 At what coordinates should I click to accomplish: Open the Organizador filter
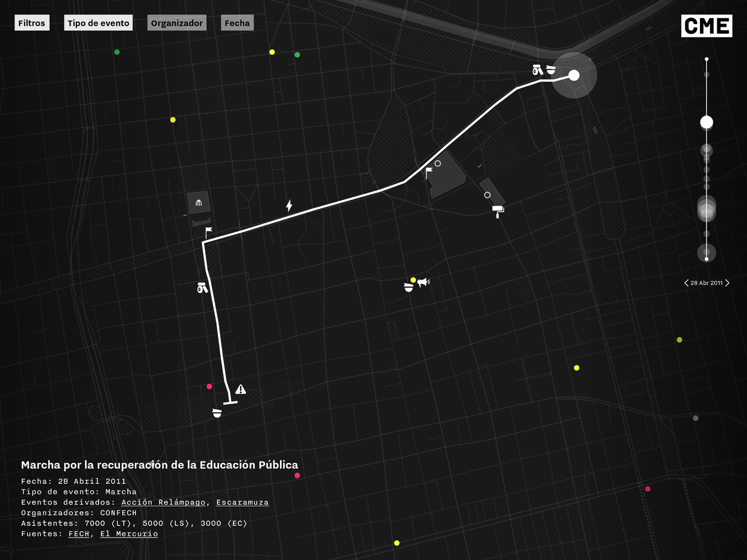click(x=177, y=23)
